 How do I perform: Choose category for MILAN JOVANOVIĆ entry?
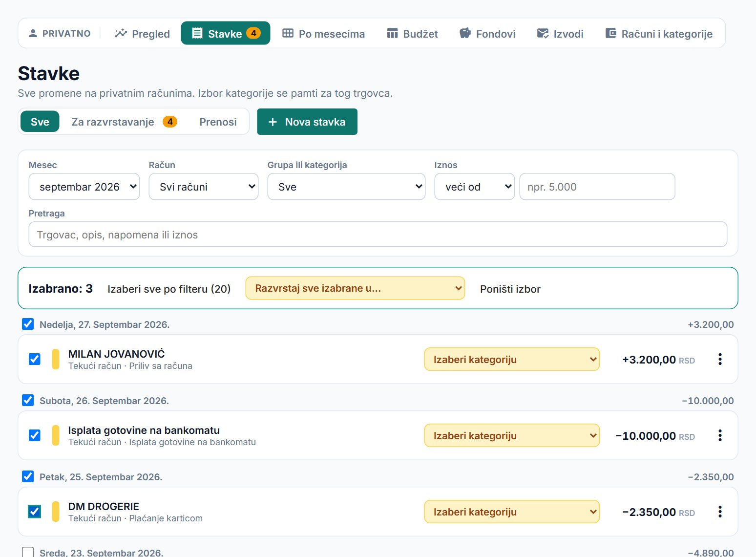tap(512, 359)
